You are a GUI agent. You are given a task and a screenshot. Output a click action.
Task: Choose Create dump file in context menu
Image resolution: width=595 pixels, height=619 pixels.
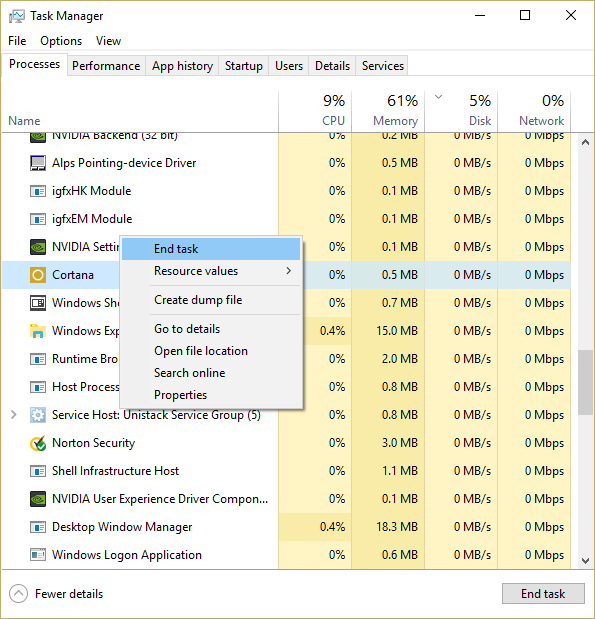coord(211,300)
